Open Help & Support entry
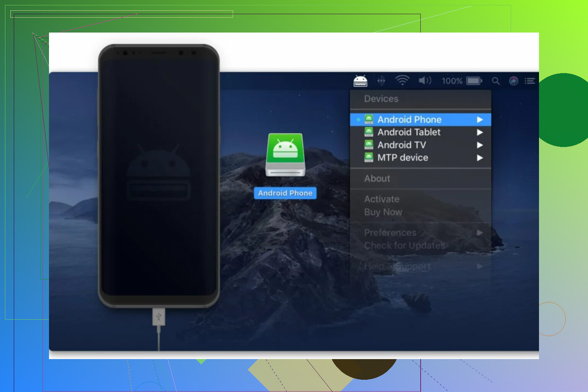 click(x=420, y=266)
